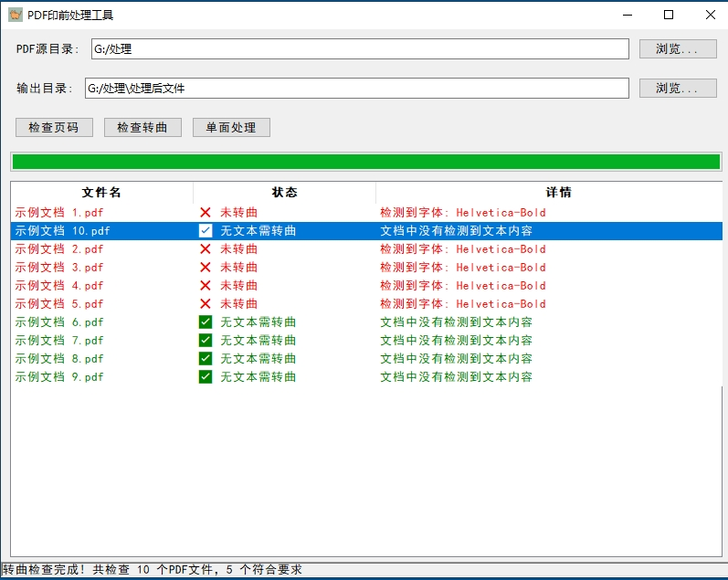728x580 pixels.
Task: Browse for the 输出目录 folder
Action: [678, 89]
